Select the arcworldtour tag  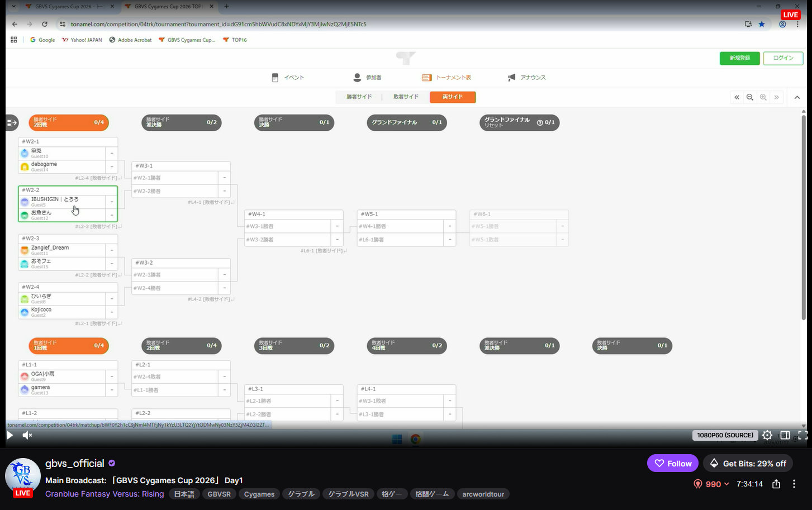coord(483,494)
